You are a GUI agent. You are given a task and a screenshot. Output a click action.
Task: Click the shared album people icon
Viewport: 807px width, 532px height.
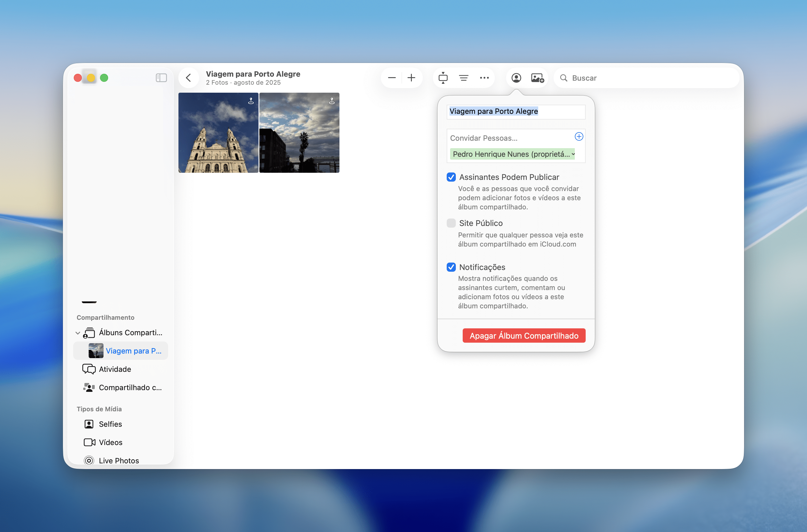[x=516, y=78]
